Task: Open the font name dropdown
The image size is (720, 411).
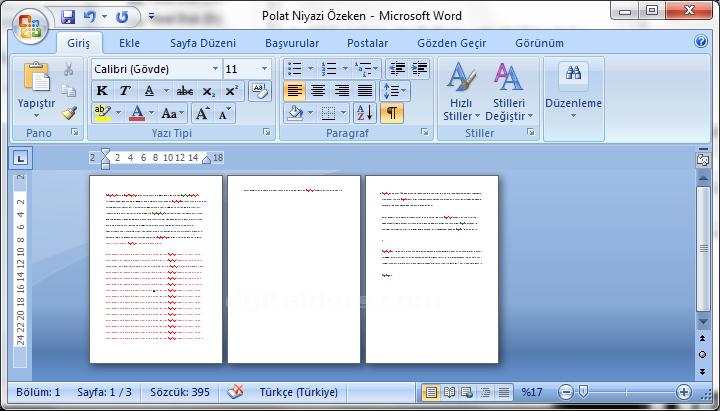Action: coord(215,69)
